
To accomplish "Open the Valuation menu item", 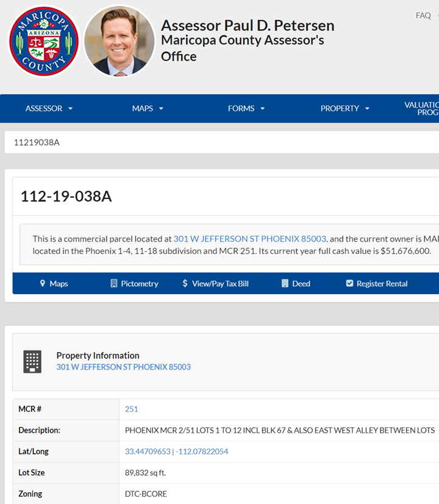I will [x=422, y=109].
